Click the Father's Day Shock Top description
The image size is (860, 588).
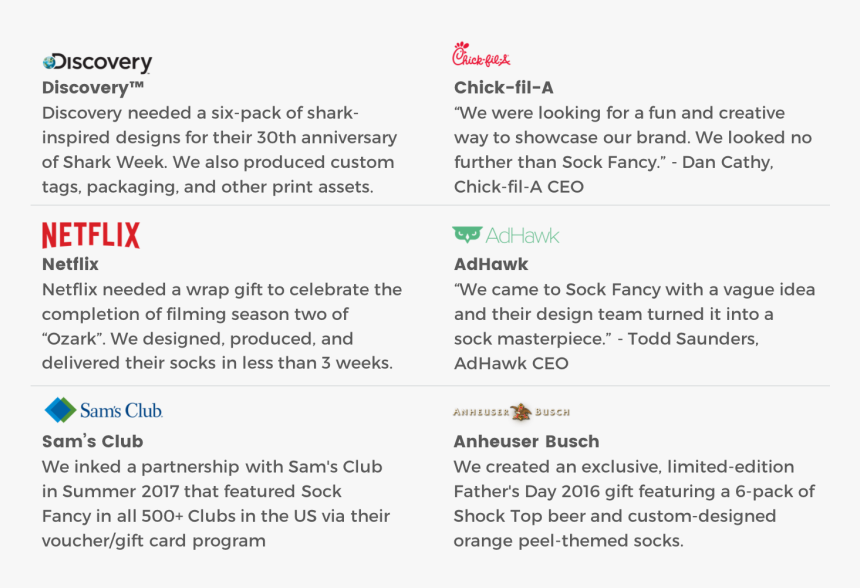click(635, 504)
